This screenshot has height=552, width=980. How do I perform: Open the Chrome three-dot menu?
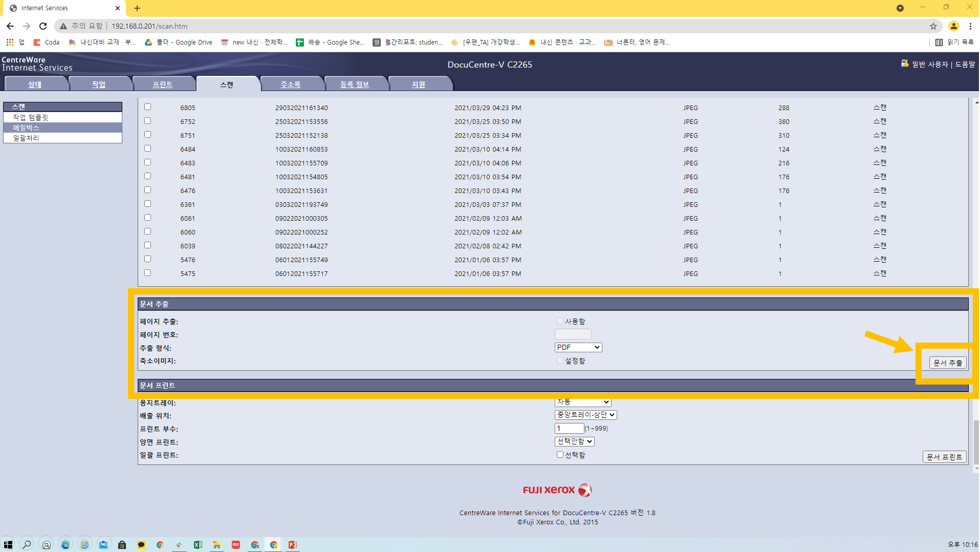pos(970,26)
